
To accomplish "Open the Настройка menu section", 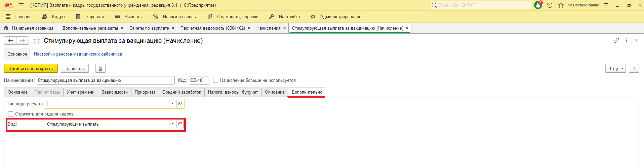I will (x=284, y=16).
